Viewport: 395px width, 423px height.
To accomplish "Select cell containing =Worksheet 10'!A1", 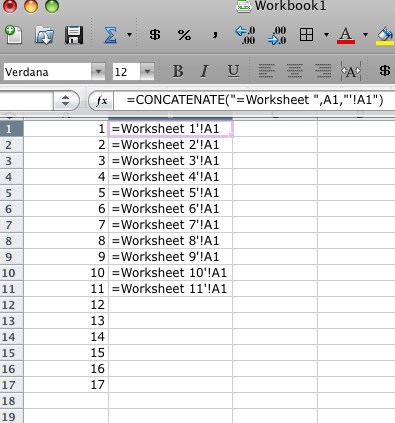I will 170,273.
